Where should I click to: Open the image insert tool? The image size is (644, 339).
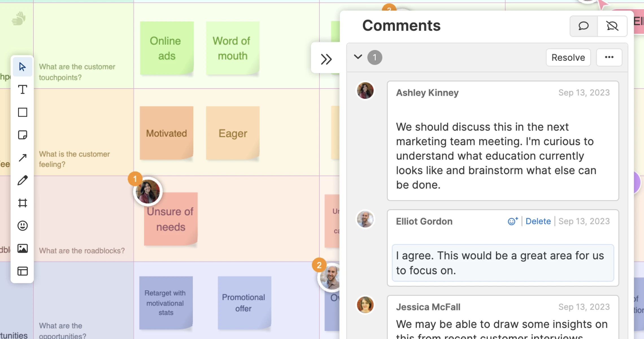pyautogui.click(x=22, y=248)
